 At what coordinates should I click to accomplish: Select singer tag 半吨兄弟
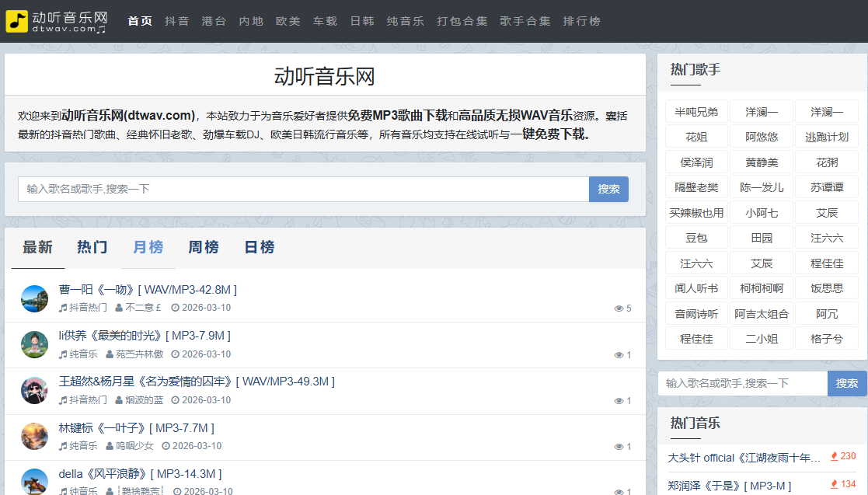(696, 112)
